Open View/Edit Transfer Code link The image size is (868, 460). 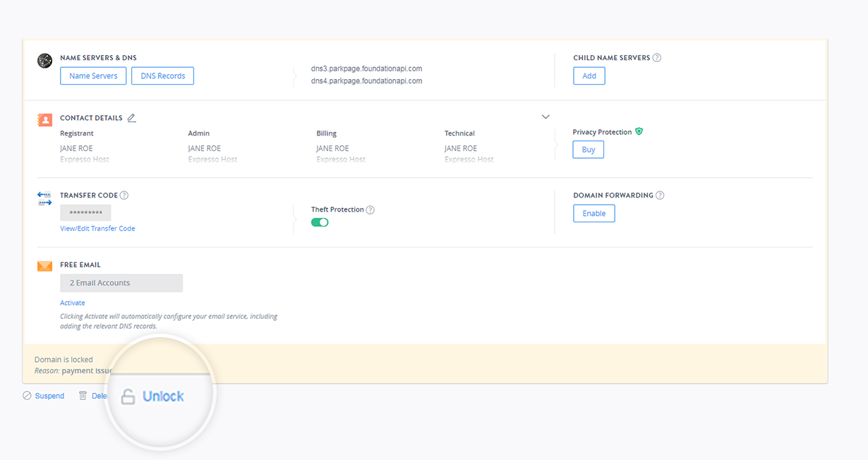(x=97, y=229)
